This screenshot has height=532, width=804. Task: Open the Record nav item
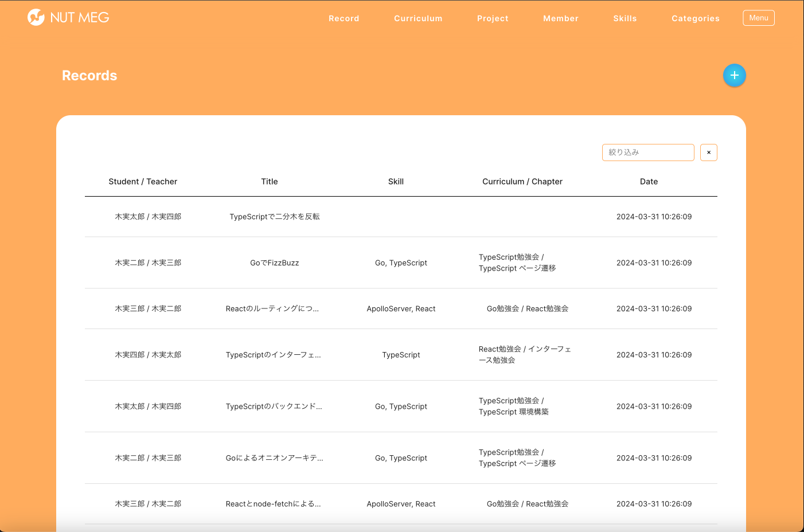coord(344,18)
